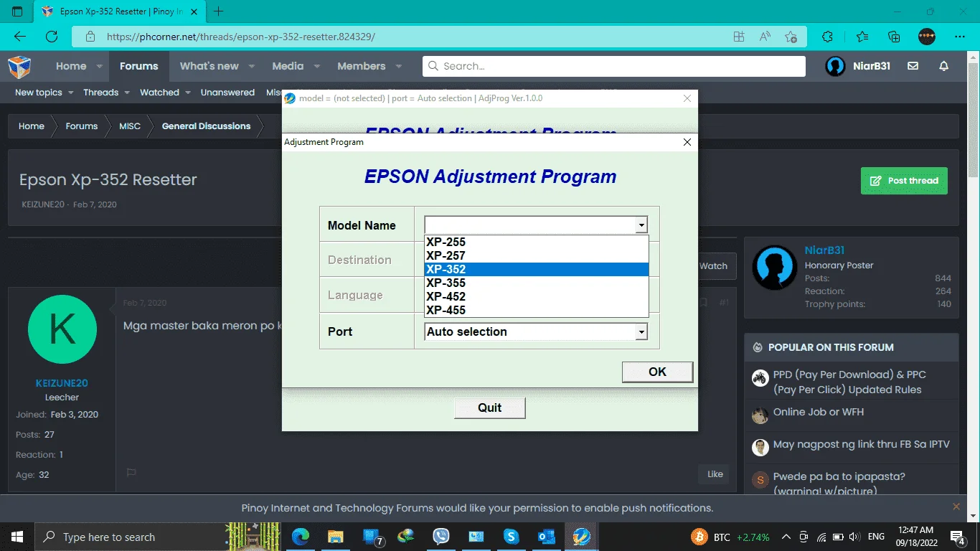
Task: Open File Explorer from the taskbar
Action: 336,537
